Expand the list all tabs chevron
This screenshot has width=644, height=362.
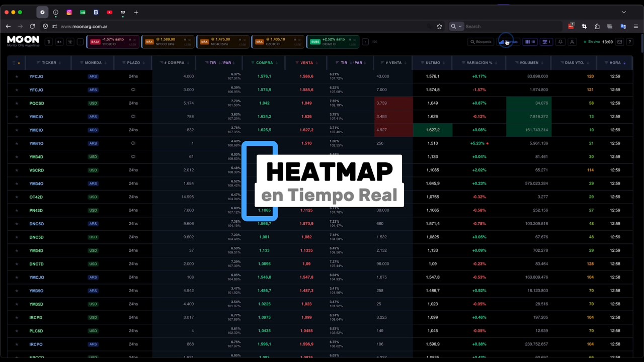[x=624, y=12]
